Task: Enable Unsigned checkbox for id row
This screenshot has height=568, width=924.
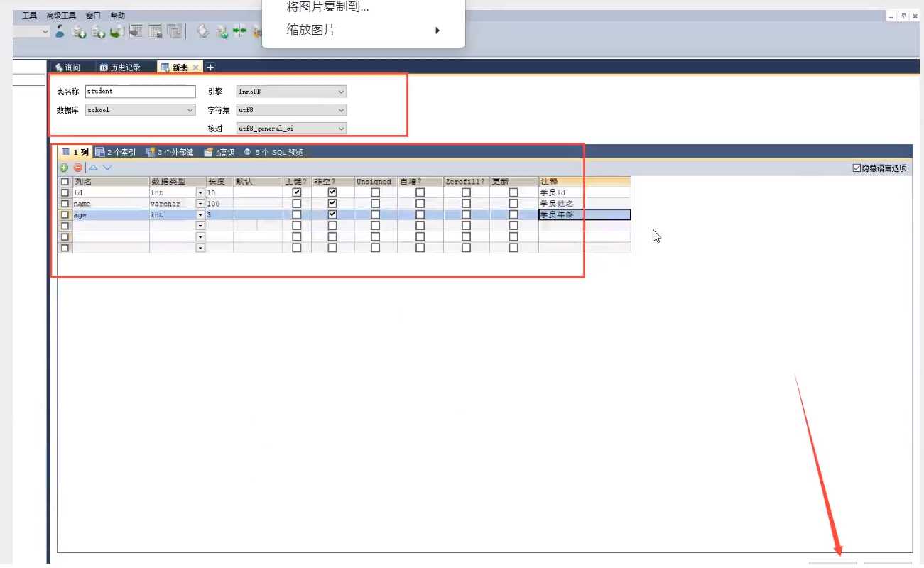Action: [375, 192]
